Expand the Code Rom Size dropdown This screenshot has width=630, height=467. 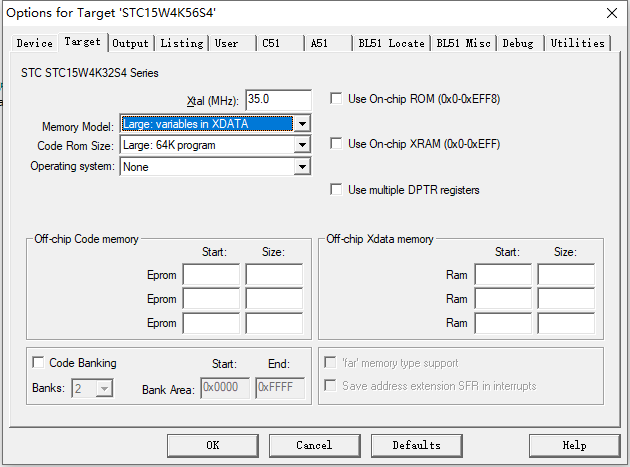302,145
